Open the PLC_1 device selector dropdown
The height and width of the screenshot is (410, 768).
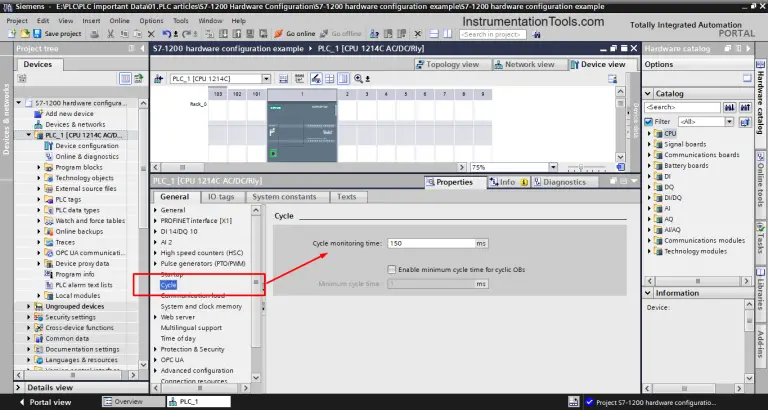click(266, 79)
